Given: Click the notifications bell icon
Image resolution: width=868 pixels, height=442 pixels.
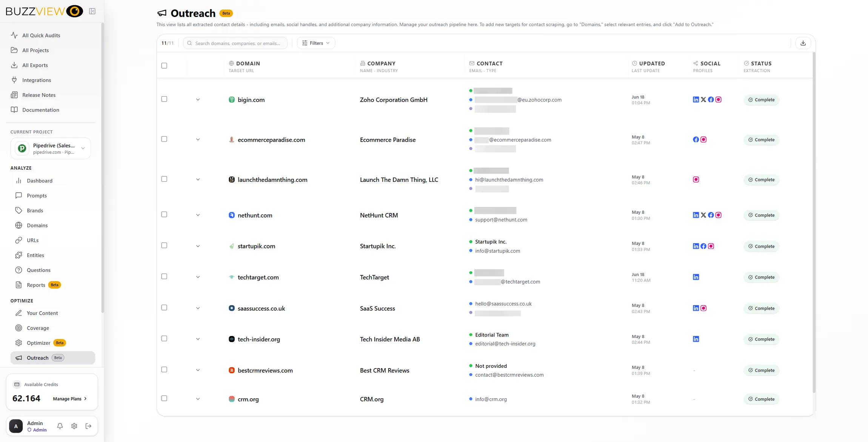Looking at the screenshot, I should click(60, 426).
